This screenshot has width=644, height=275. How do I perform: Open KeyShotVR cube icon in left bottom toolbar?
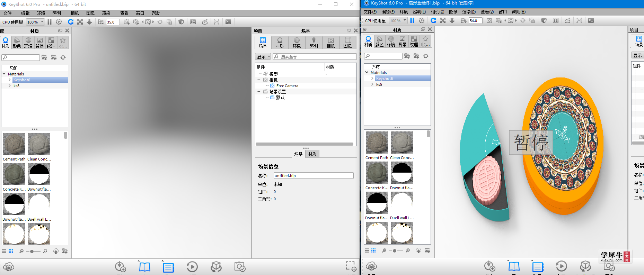pyautogui.click(x=216, y=267)
